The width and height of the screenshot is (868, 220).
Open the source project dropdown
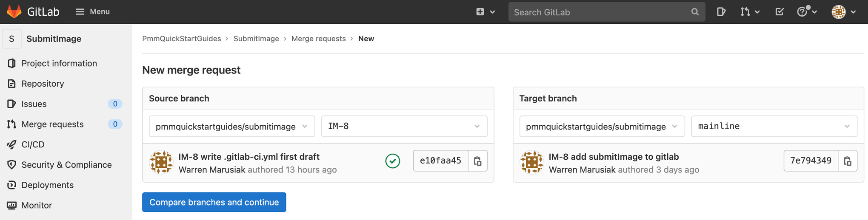(x=232, y=126)
